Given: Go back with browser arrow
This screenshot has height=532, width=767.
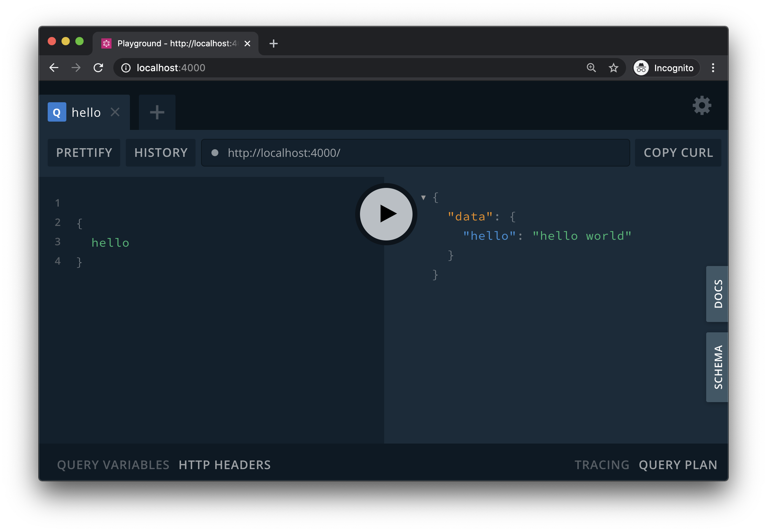Looking at the screenshot, I should pyautogui.click(x=54, y=68).
